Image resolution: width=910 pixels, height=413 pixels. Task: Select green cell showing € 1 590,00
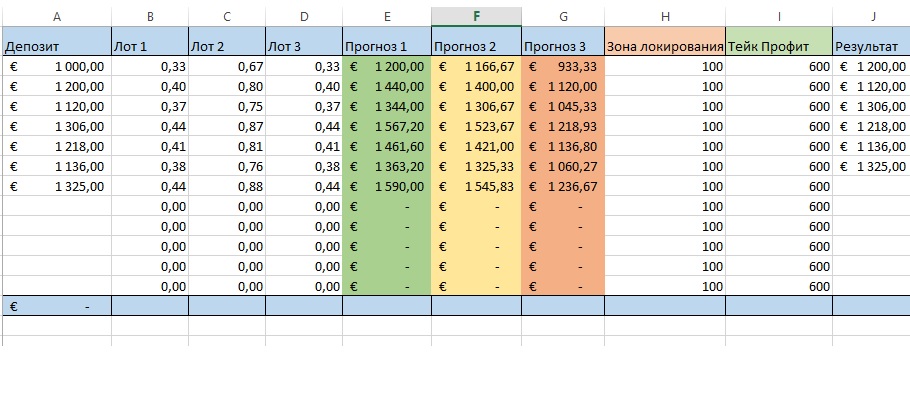click(387, 187)
